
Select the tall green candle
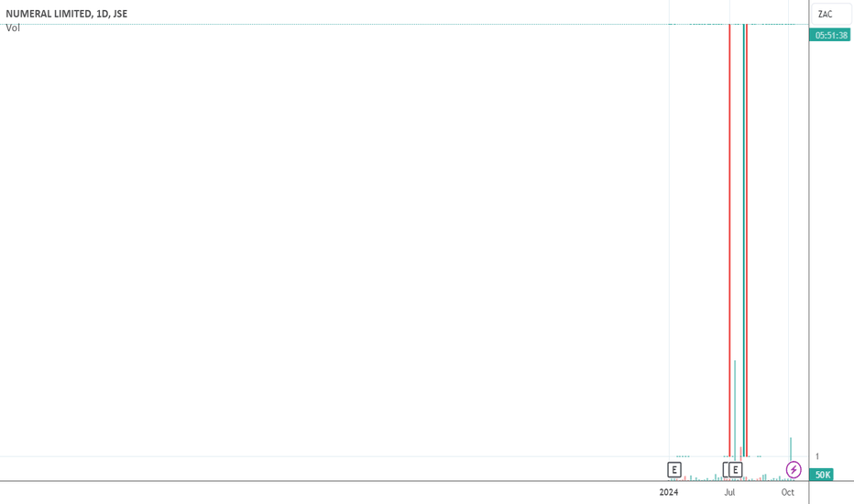743,240
